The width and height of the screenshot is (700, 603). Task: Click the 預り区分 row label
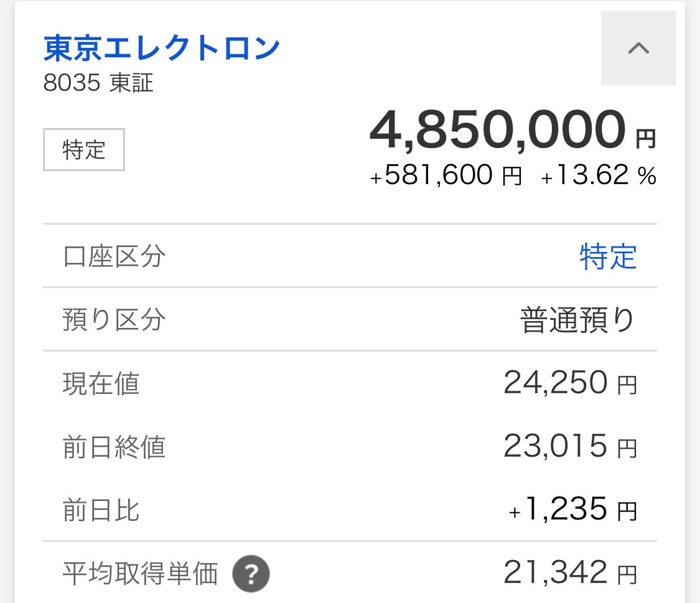[x=114, y=320]
